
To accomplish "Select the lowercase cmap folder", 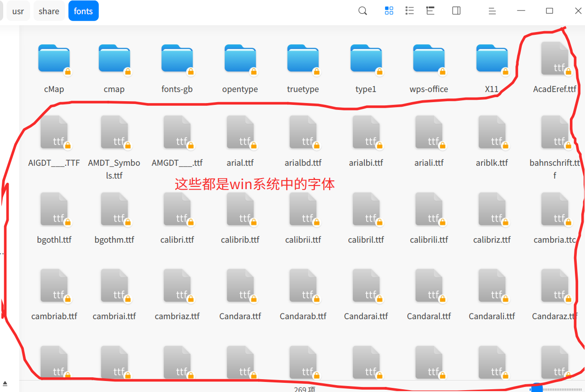I will pos(114,59).
